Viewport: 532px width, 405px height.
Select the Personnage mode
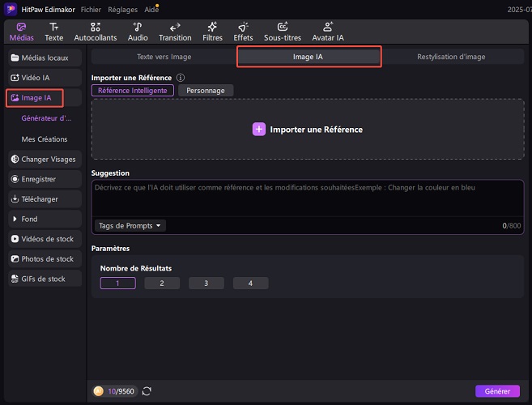(x=206, y=91)
